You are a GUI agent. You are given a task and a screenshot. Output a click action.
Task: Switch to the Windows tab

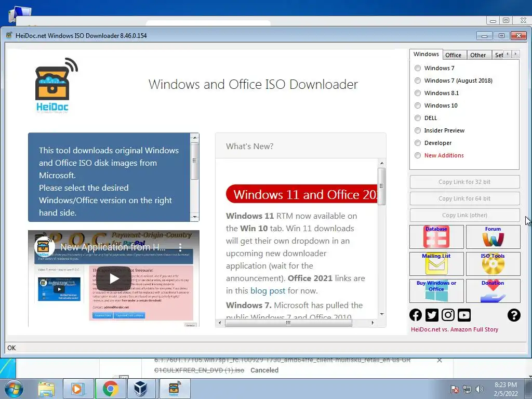tap(426, 54)
